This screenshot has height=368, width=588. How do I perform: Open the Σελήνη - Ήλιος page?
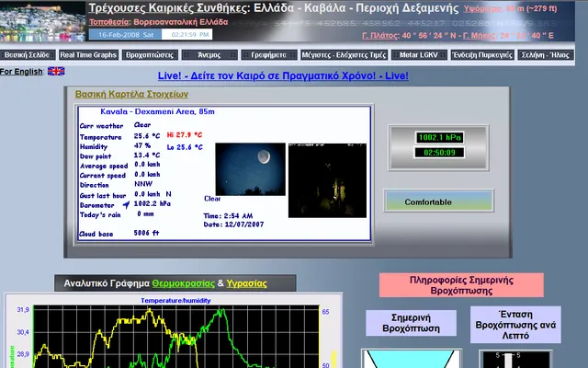point(545,55)
